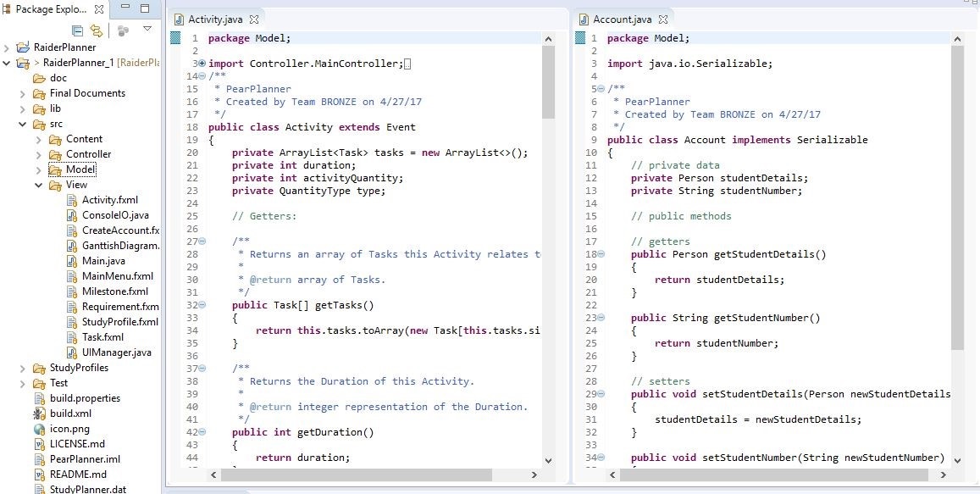Collapse the getTasks method at line 32
This screenshot has height=494, width=980.
point(202,305)
